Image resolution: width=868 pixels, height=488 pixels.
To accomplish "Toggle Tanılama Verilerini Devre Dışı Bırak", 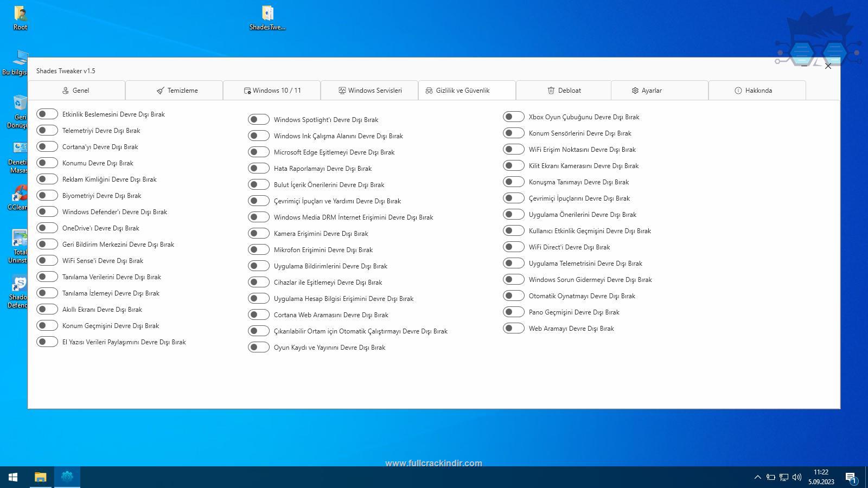I will [47, 277].
